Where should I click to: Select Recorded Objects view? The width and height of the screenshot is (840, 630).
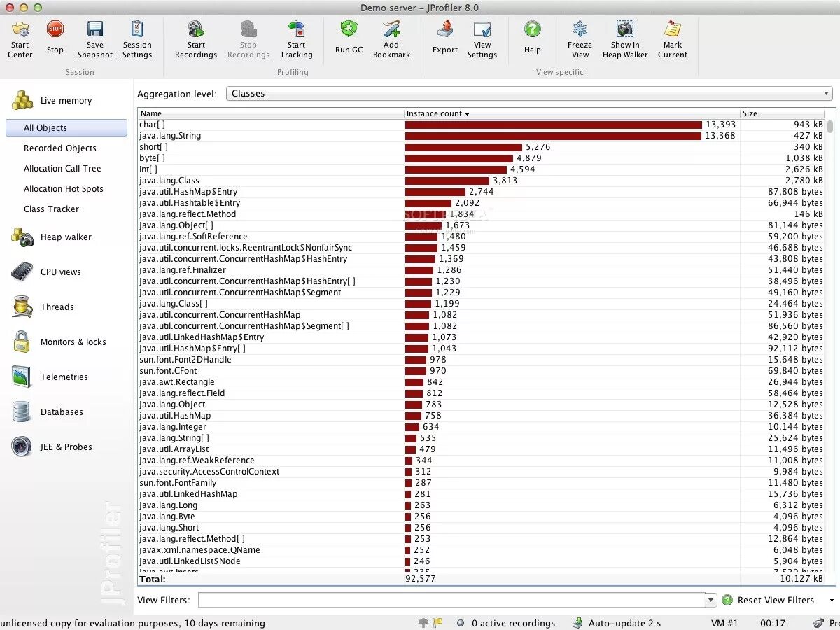click(60, 148)
